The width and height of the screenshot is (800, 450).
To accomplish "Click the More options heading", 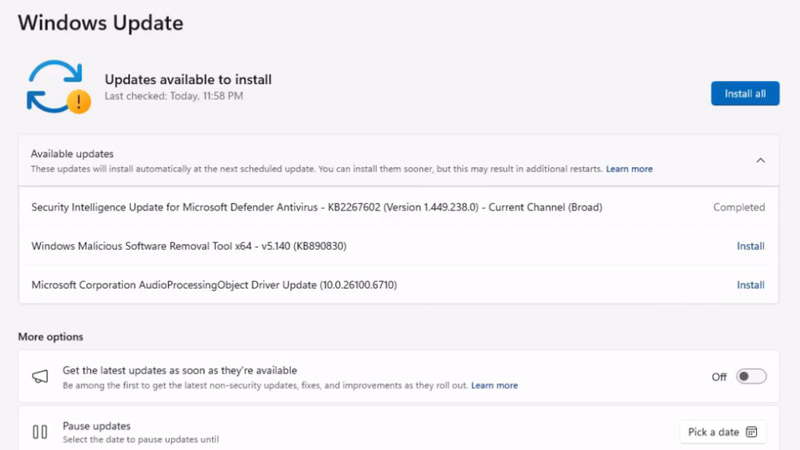I will pos(51,337).
